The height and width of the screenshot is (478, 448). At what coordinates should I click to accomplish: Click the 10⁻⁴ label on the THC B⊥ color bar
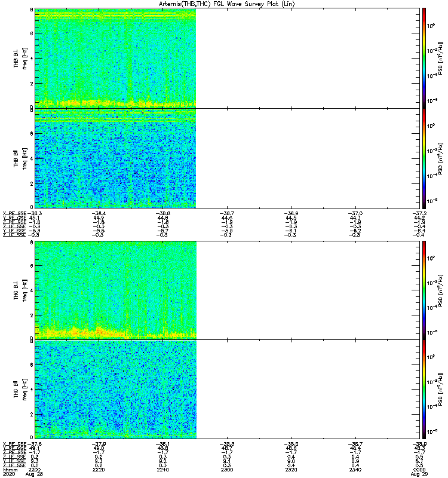[x=432, y=308]
